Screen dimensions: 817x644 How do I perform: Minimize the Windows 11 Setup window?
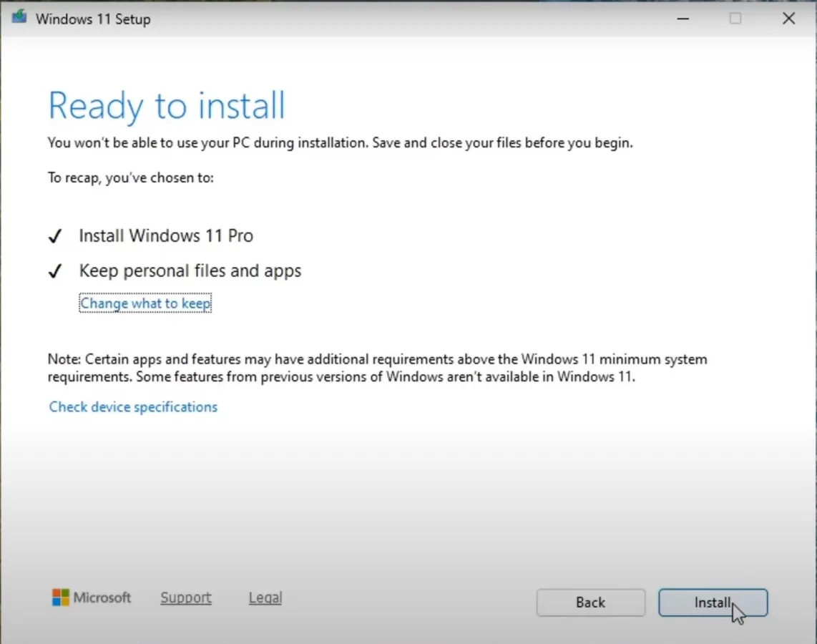683,19
